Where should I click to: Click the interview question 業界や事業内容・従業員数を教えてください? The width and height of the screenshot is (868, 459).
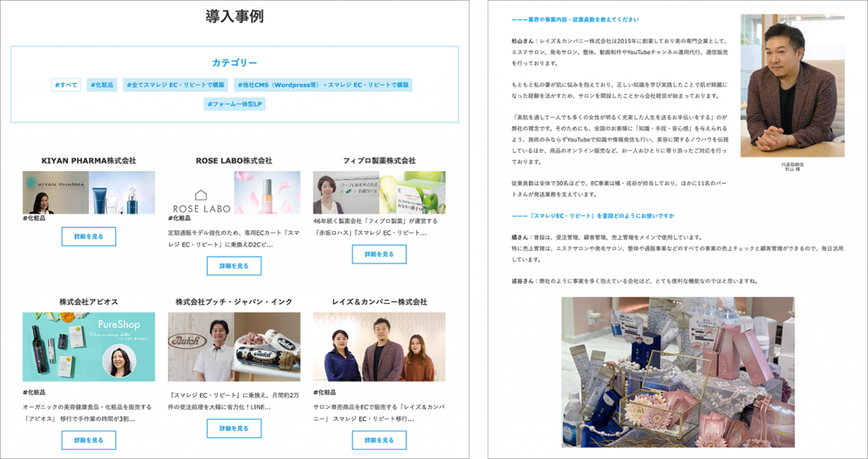576,19
